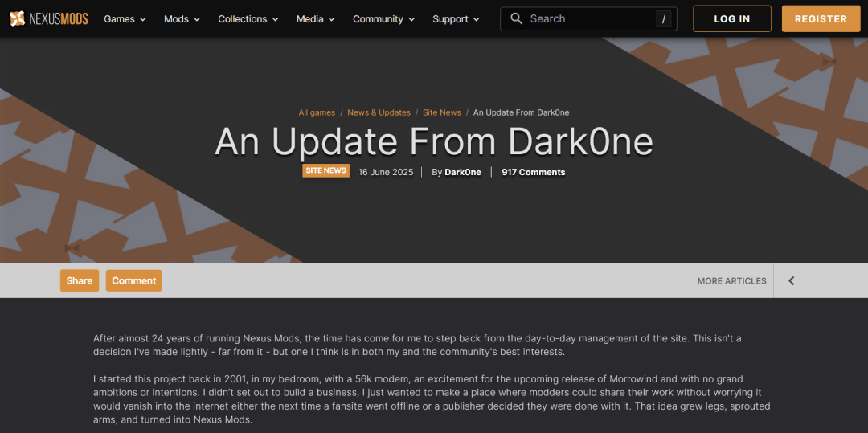Click the Comment button
The width and height of the screenshot is (868, 433).
[134, 280]
